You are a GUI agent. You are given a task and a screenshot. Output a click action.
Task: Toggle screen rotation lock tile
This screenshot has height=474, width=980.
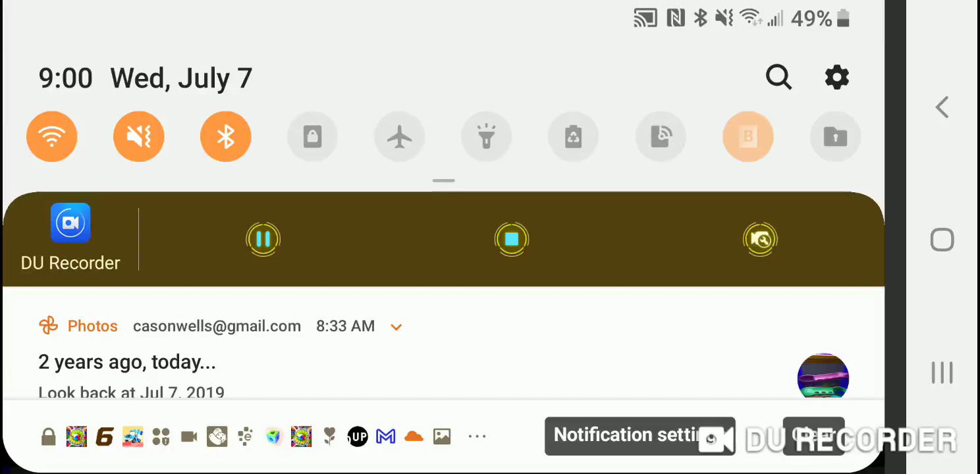click(313, 136)
